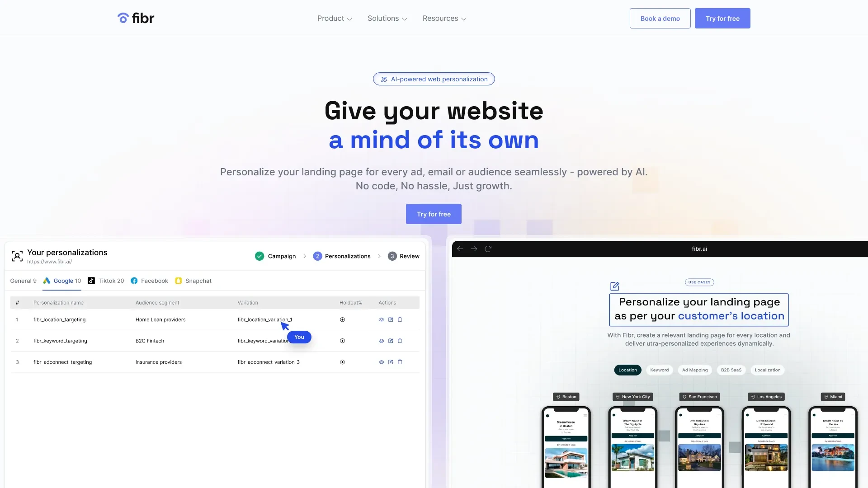Click the edit icon for fibr_location_targeting
868x488 pixels.
tap(391, 319)
